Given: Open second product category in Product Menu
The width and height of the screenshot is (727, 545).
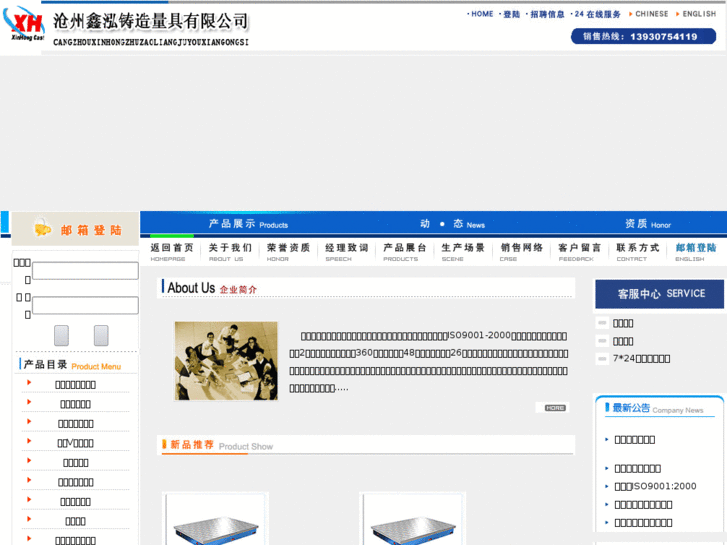Looking at the screenshot, I should click(x=76, y=404).
